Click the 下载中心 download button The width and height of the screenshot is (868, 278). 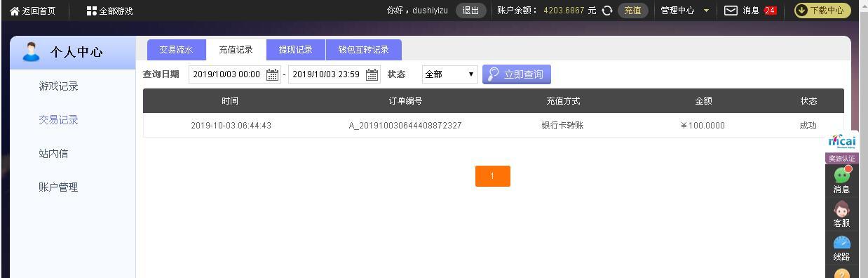click(x=822, y=11)
